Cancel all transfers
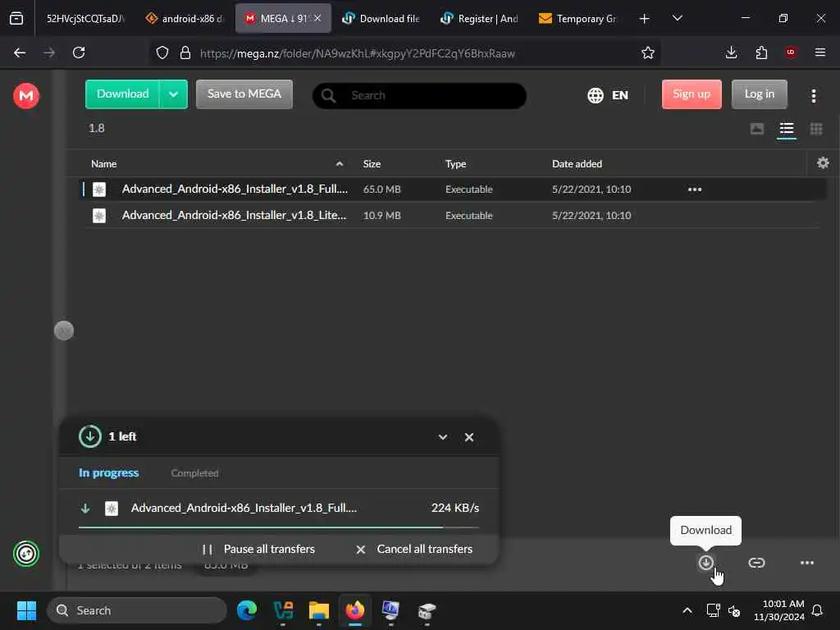 click(414, 549)
